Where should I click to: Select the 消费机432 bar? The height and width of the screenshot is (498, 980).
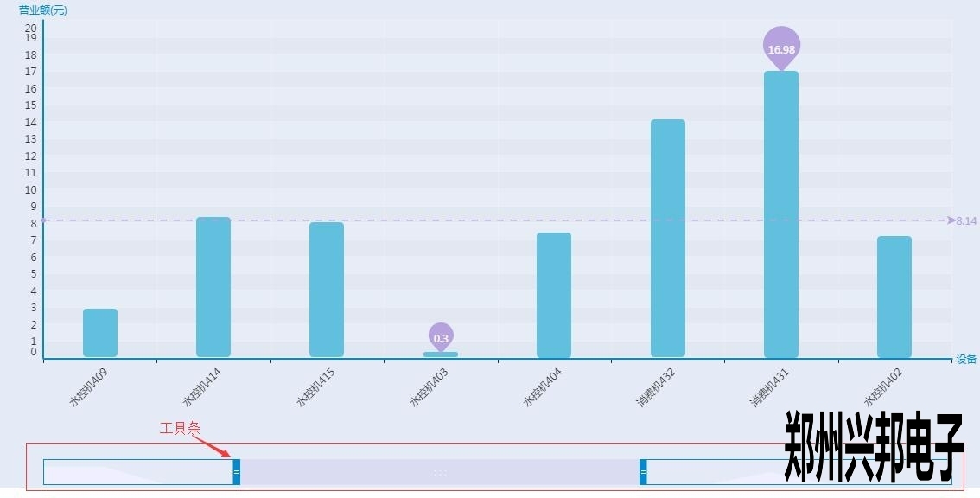667,238
